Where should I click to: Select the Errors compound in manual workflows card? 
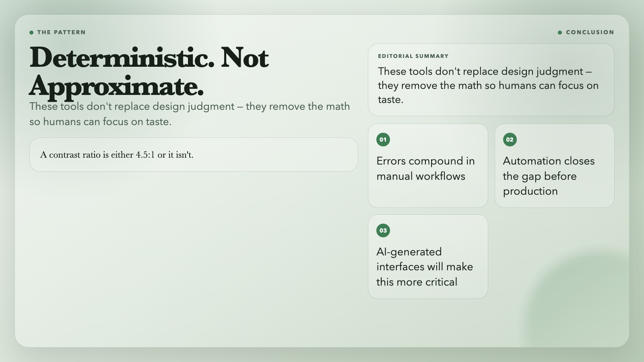click(428, 166)
